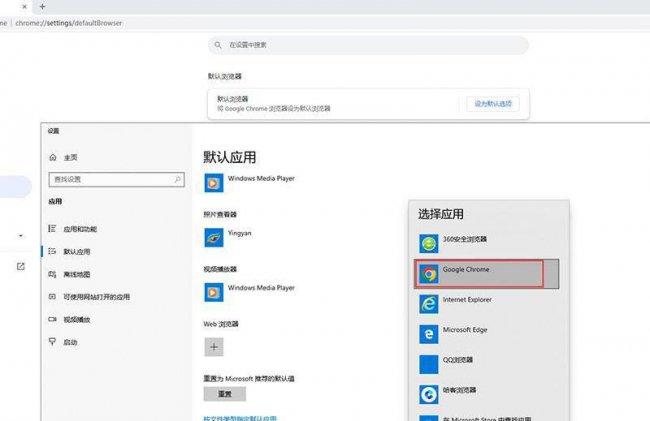650x421 pixels.
Task: Click the 重置 reset button
Action: tap(225, 394)
